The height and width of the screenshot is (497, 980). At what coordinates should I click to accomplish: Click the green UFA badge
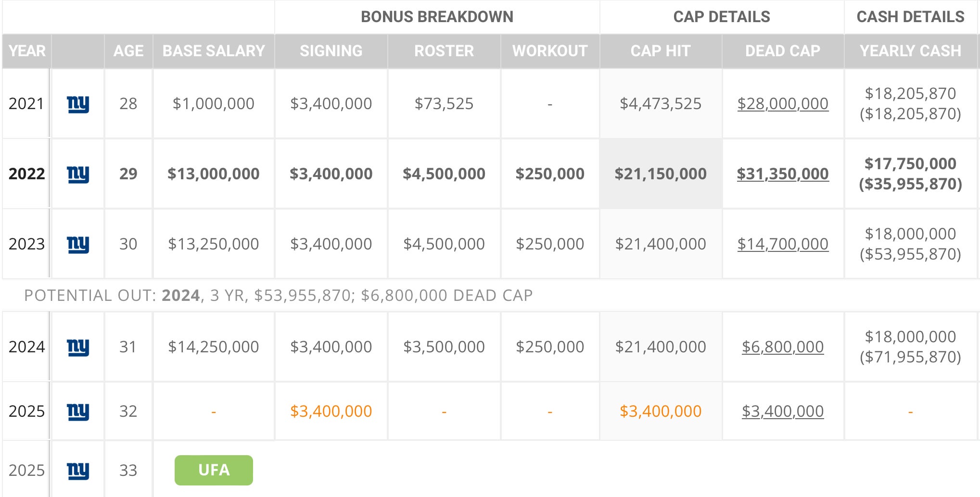click(x=214, y=470)
